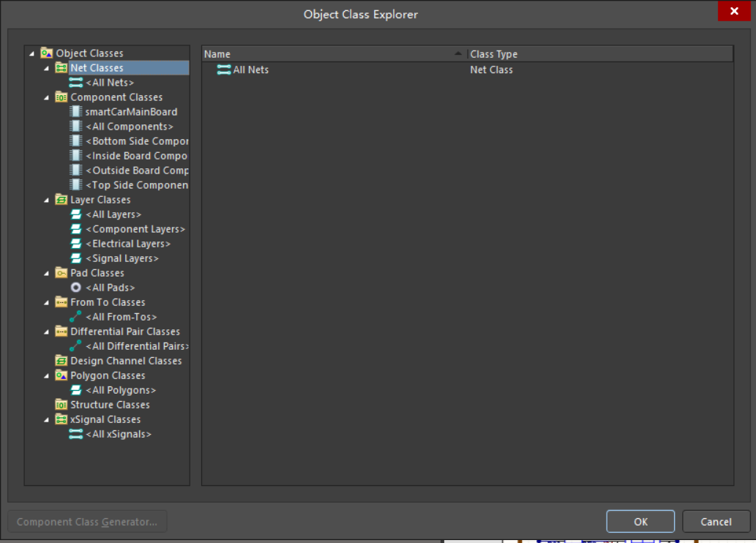The height and width of the screenshot is (543, 756).
Task: Click the <All Nets> net icon in tree
Action: pyautogui.click(x=75, y=83)
